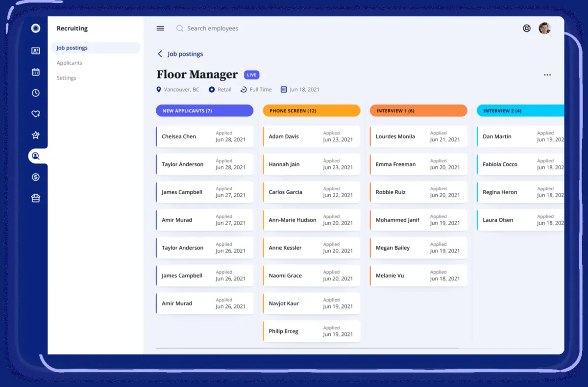Select Applicants in Recruiting menu
The width and height of the screenshot is (588, 387).
tap(70, 63)
